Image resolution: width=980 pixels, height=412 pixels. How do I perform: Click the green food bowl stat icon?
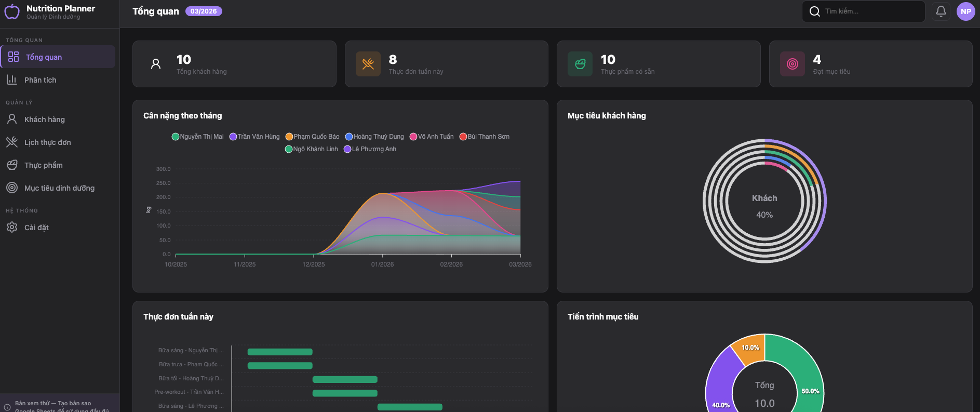[580, 64]
